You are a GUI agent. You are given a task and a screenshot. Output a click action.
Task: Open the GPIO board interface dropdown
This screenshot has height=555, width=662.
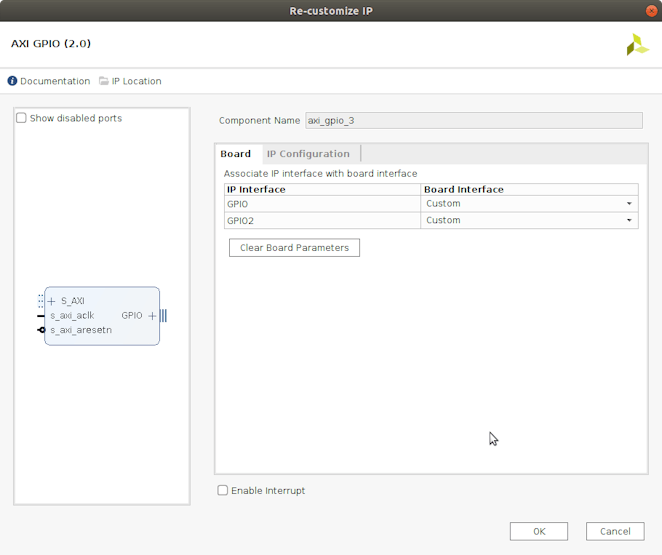[629, 204]
